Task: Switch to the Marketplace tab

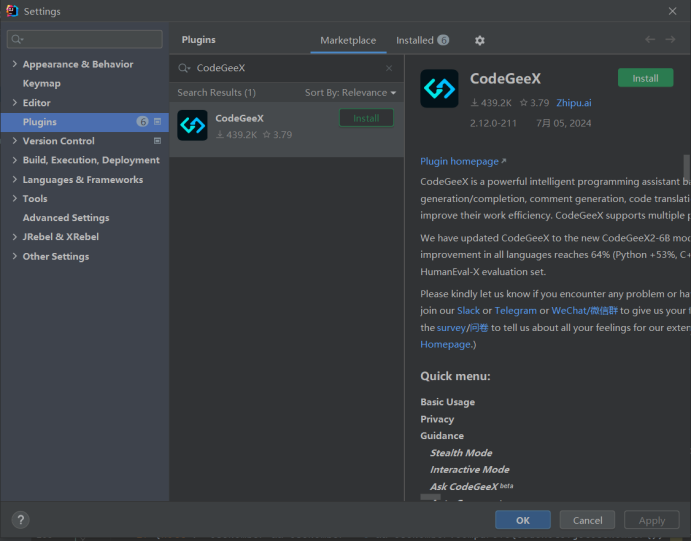Action: [x=348, y=41]
